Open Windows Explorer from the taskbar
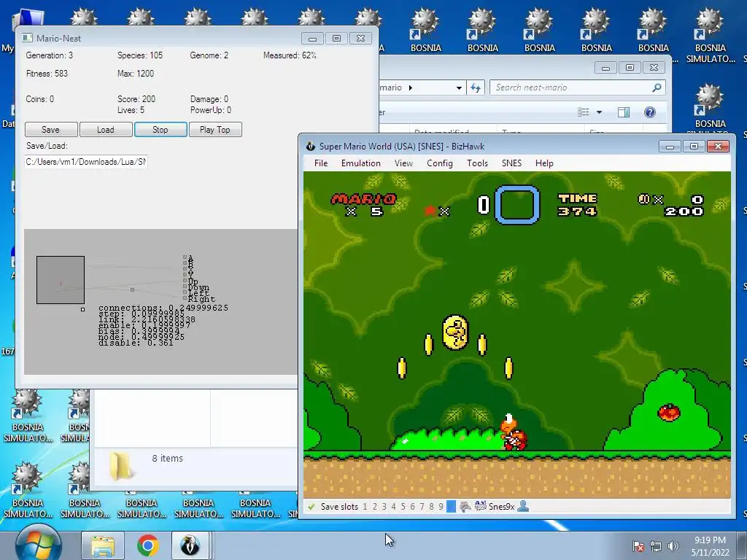 click(x=102, y=545)
